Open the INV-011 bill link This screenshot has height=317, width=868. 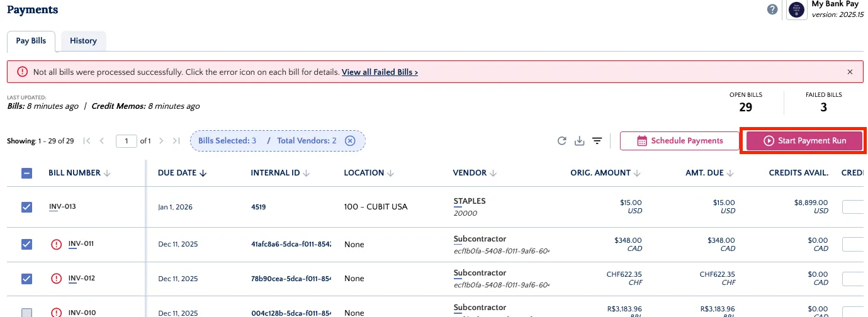tap(81, 244)
